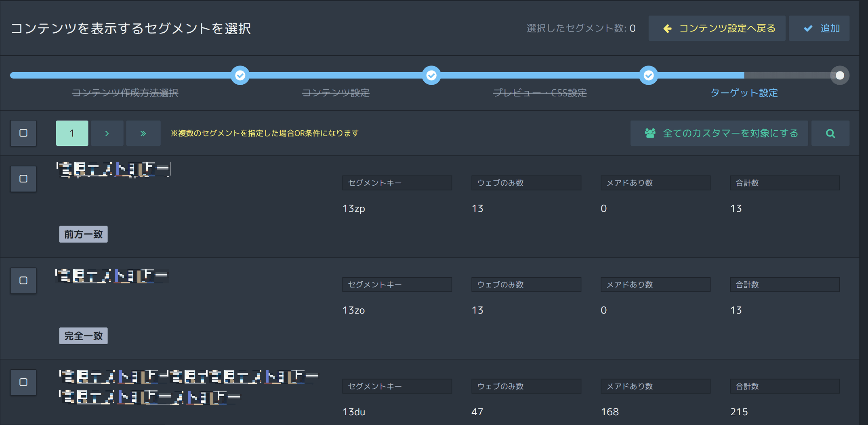The width and height of the screenshot is (868, 425).
Task: Click the magnifier search icon button
Action: (x=830, y=133)
